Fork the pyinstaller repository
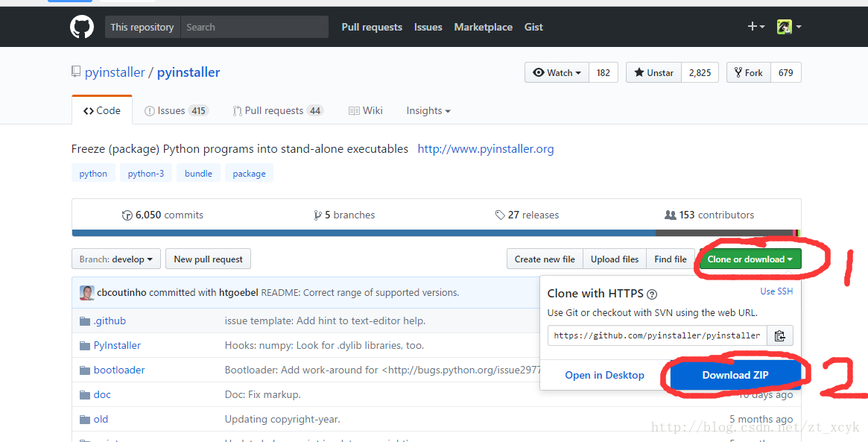The width and height of the screenshot is (868, 442). 749,72
